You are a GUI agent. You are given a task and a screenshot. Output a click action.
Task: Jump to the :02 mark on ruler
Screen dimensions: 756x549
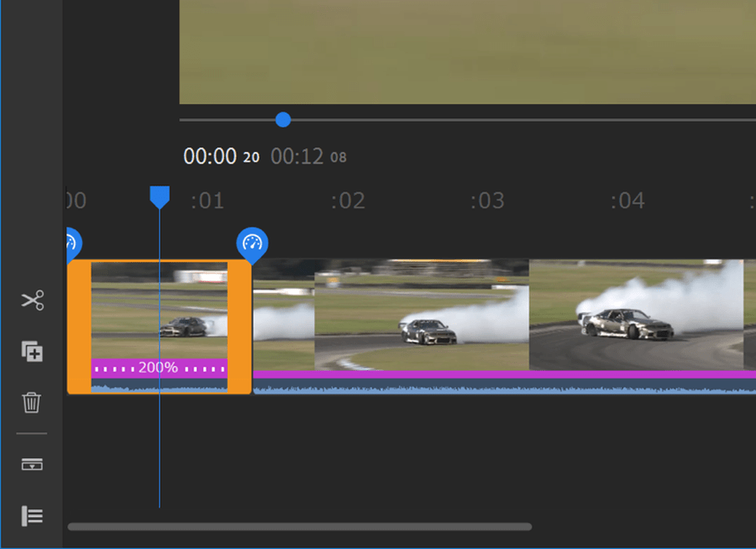point(347,201)
